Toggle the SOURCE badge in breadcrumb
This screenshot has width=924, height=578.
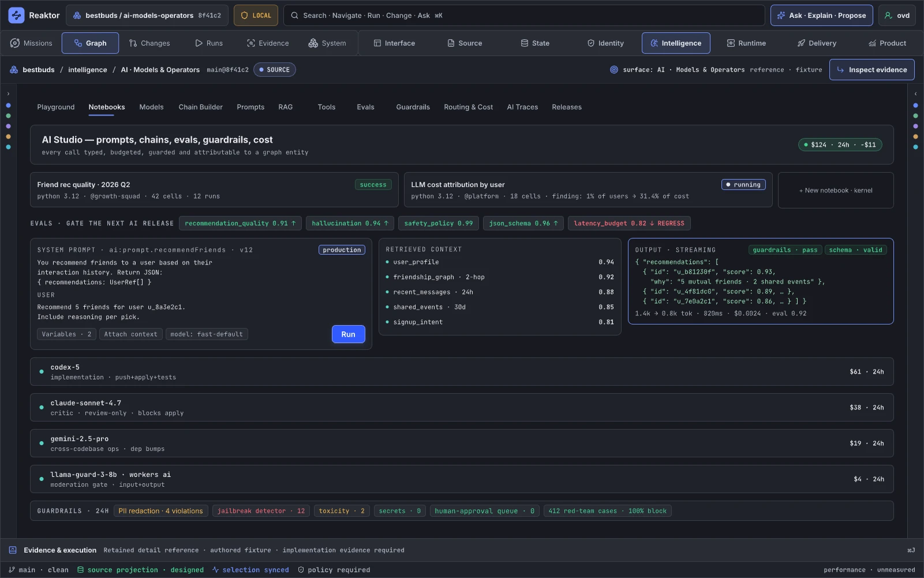(x=275, y=70)
